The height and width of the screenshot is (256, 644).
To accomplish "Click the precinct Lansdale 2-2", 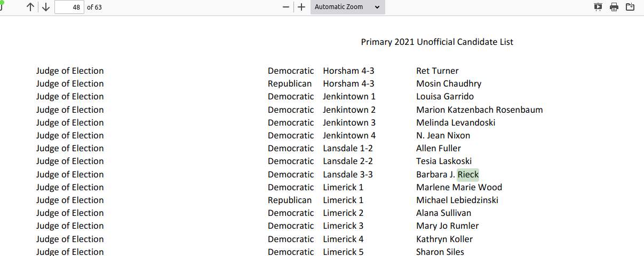I will (348, 161).
